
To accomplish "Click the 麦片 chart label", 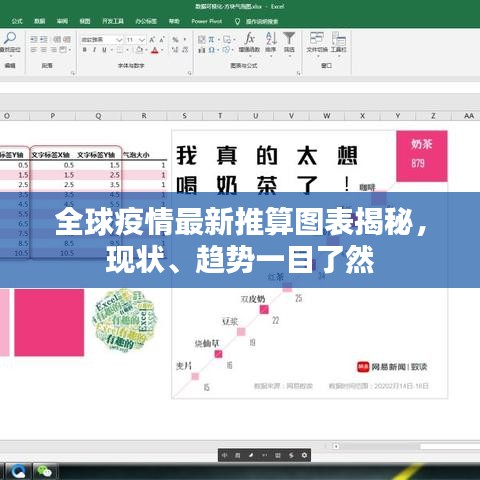I will pyautogui.click(x=184, y=366).
